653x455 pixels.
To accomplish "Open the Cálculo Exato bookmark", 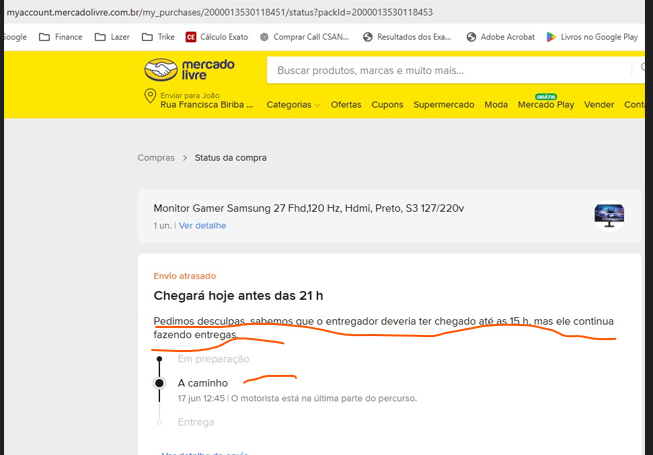I will (x=217, y=37).
